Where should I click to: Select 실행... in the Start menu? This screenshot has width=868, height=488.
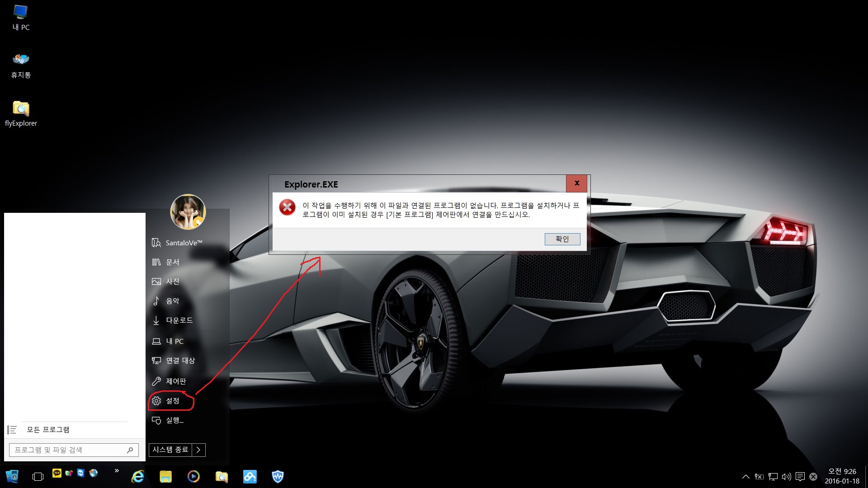coord(168,420)
